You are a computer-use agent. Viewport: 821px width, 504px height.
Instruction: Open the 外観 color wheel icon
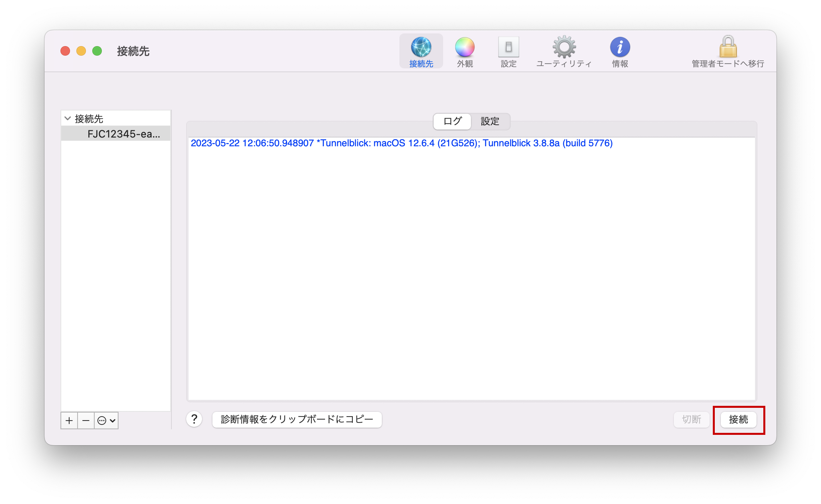(465, 48)
